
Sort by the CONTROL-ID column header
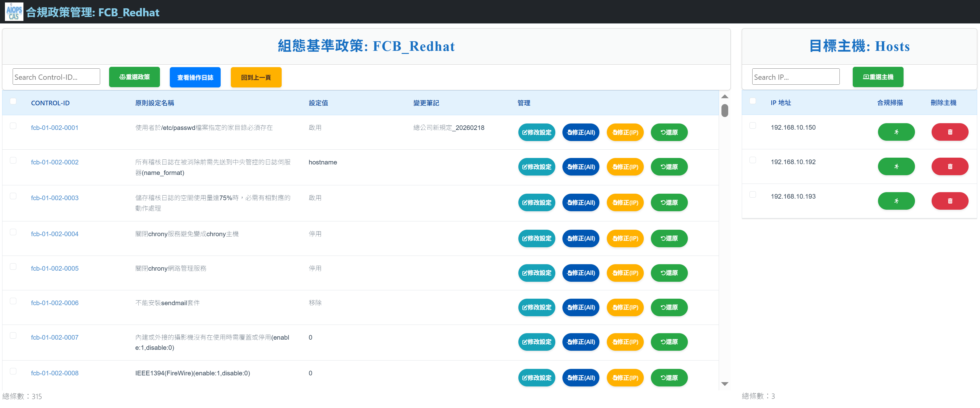50,103
